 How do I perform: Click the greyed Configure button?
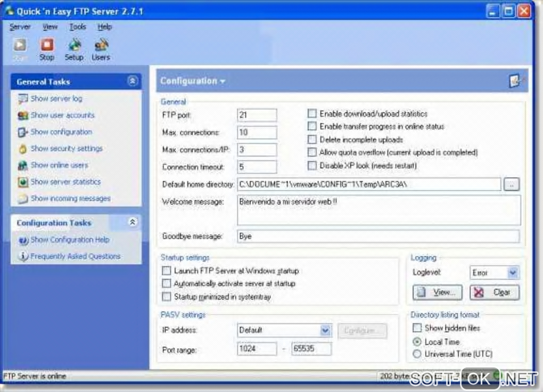(x=362, y=331)
